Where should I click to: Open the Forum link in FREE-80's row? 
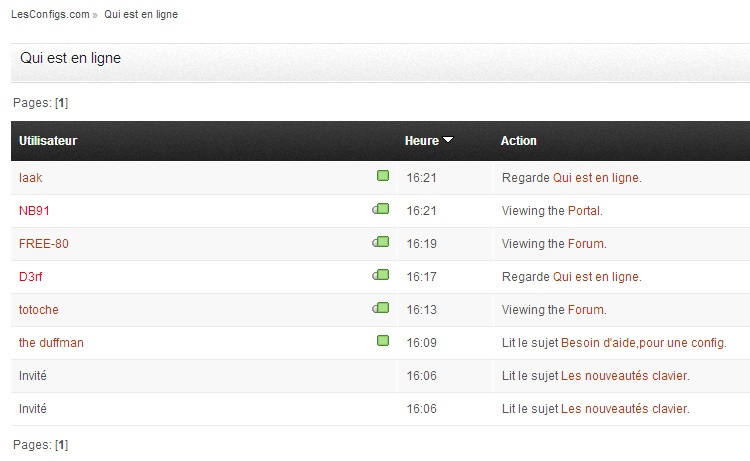click(x=585, y=243)
